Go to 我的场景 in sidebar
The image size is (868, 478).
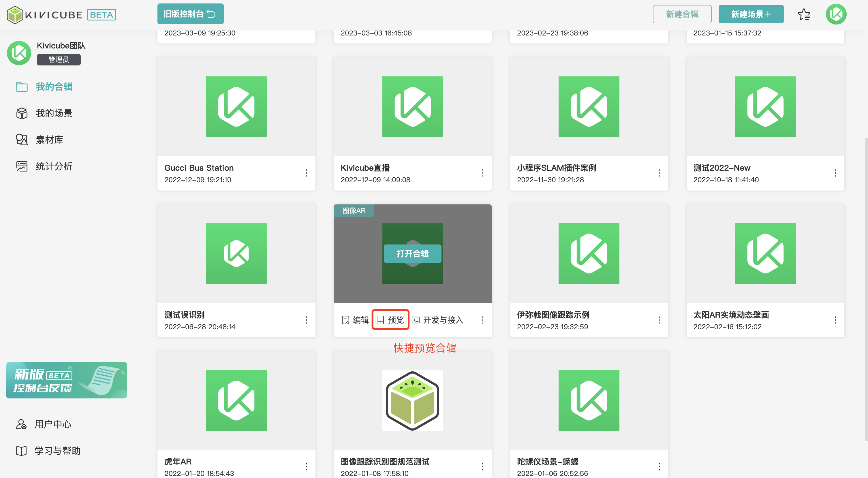click(x=54, y=113)
